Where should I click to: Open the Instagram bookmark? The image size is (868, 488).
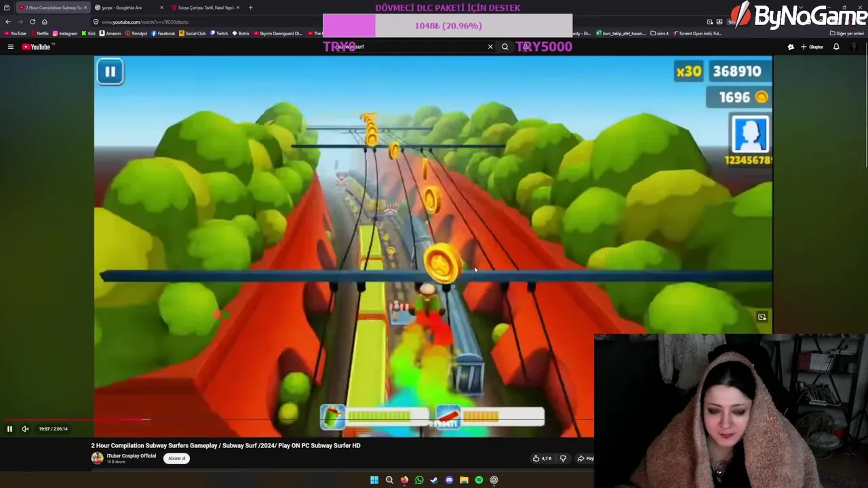pyautogui.click(x=65, y=33)
